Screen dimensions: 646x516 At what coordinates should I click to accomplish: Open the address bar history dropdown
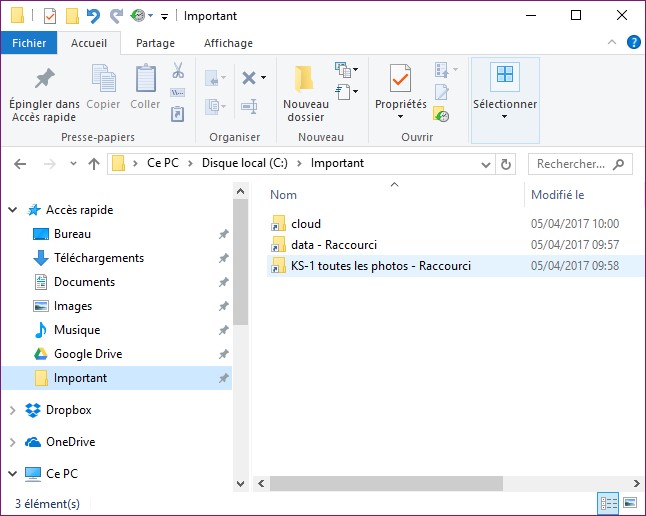pos(486,164)
